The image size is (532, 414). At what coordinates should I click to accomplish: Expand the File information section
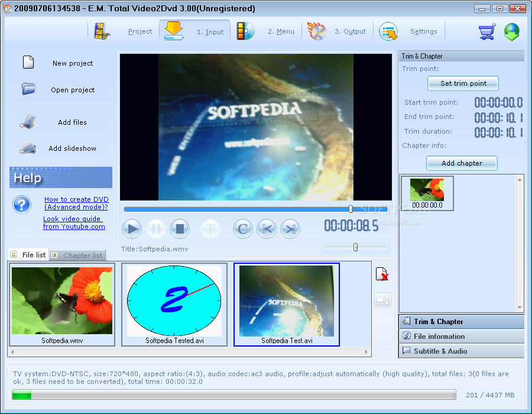coord(462,337)
